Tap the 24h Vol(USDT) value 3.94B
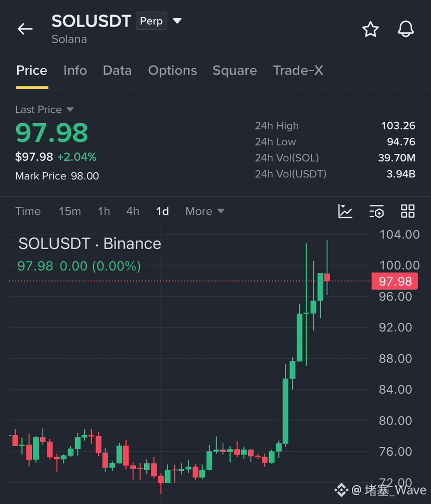This screenshot has width=431, height=504. pyautogui.click(x=401, y=174)
